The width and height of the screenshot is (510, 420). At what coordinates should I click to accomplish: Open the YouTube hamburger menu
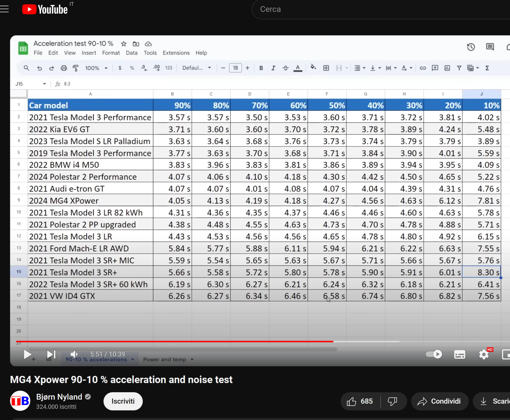pyautogui.click(x=4, y=9)
